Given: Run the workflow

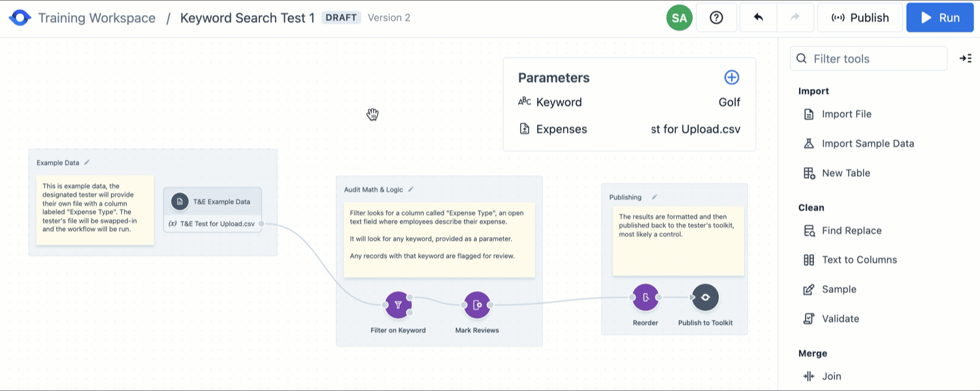Looking at the screenshot, I should coord(939,18).
